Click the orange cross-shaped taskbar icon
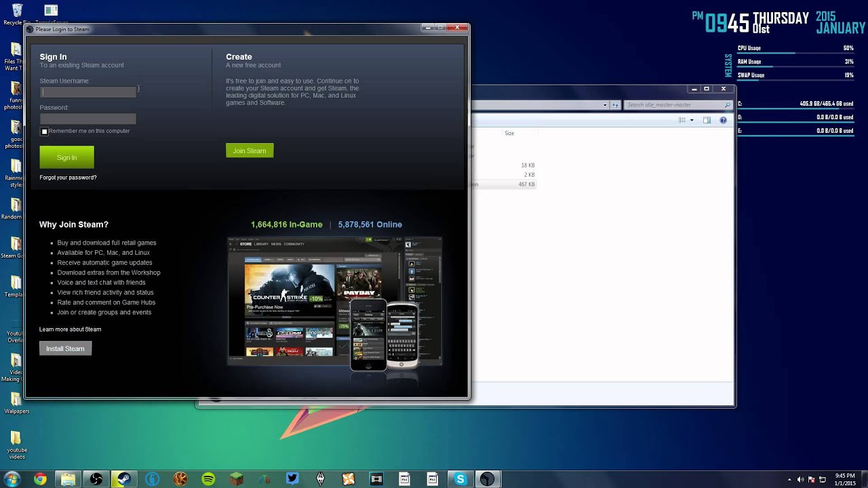The width and height of the screenshot is (868, 488). pos(348,479)
